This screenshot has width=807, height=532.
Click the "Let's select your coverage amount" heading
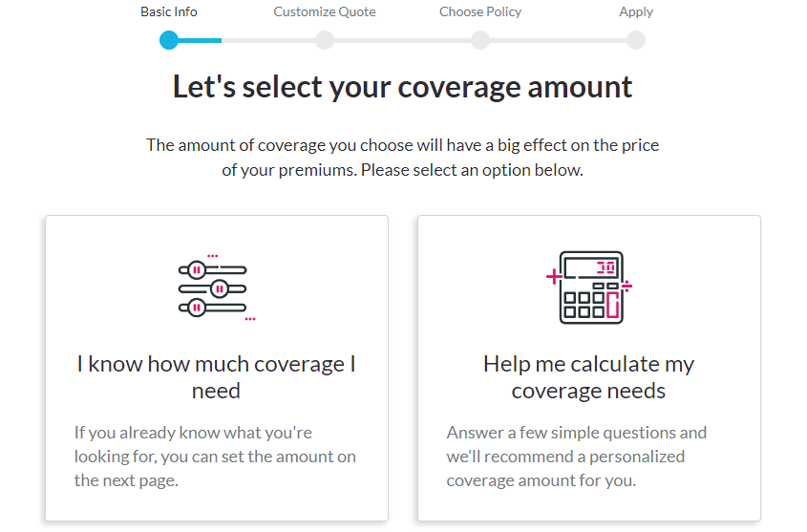pos(402,86)
